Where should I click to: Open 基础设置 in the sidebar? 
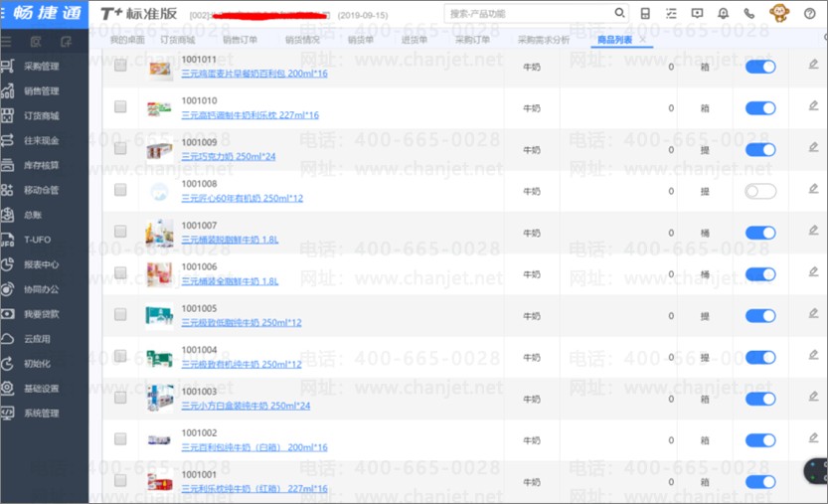point(41,389)
